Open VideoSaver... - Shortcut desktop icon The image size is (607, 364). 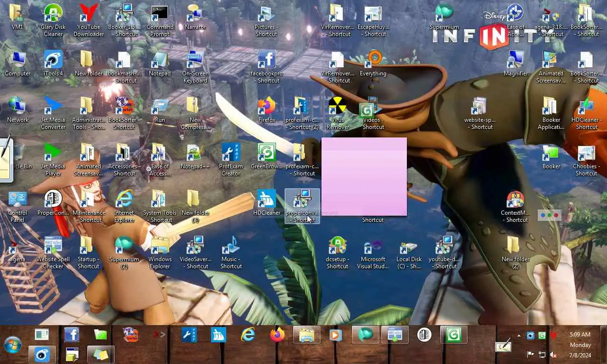195,253
